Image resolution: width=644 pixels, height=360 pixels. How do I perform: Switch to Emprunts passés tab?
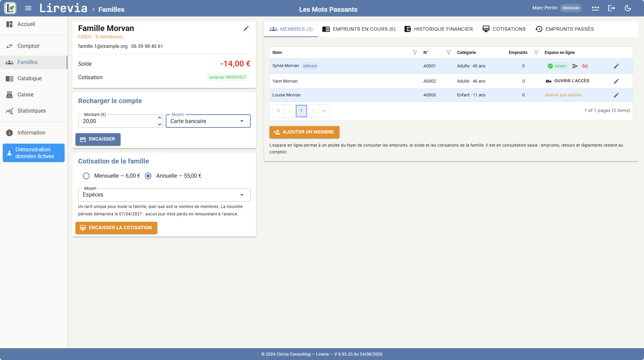tap(565, 29)
